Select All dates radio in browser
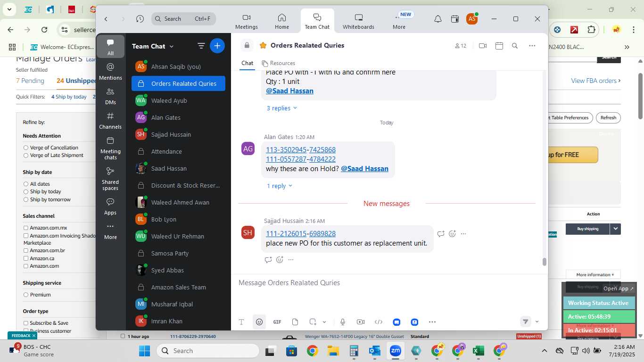Viewport: 644px width, 362px height. [x=26, y=184]
